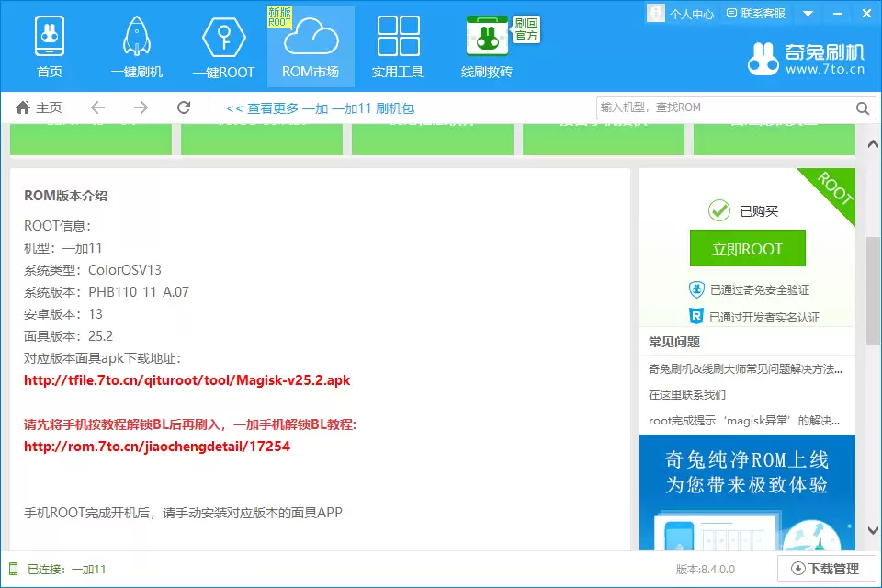
Task: Navigate back with the left arrow
Action: pyautogui.click(x=97, y=107)
